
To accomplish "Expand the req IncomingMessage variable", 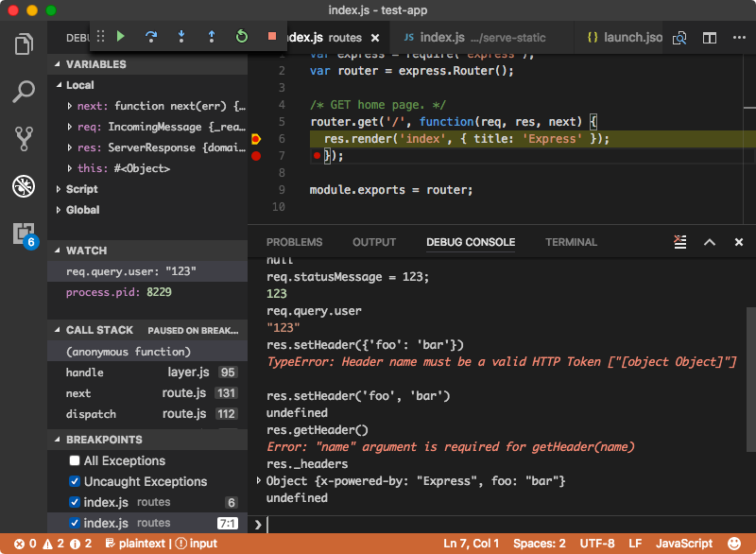I will click(x=69, y=127).
